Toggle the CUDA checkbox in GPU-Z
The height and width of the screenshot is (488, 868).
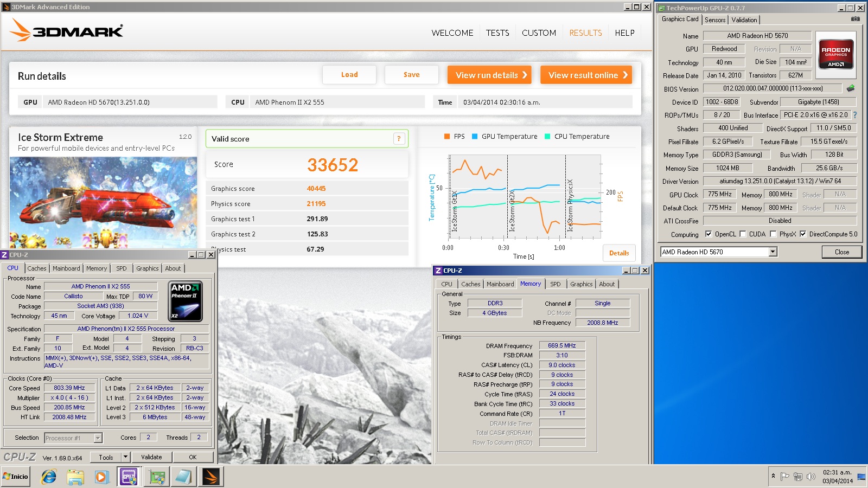[743, 234]
